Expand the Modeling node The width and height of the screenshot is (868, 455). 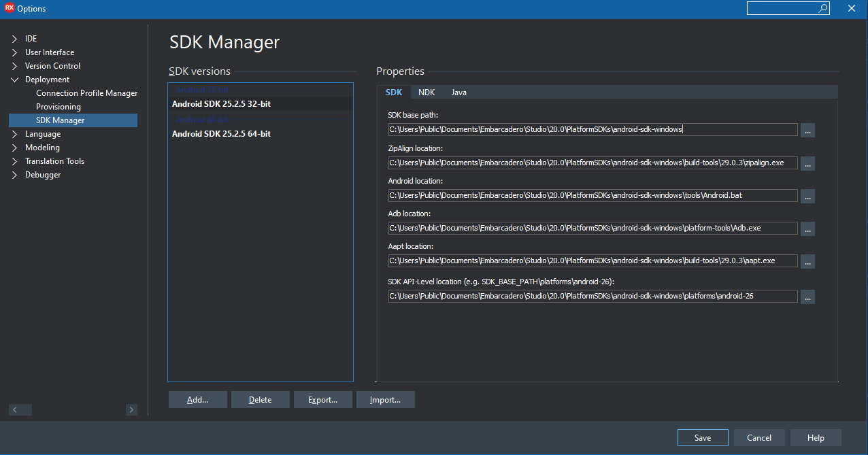pyautogui.click(x=14, y=148)
